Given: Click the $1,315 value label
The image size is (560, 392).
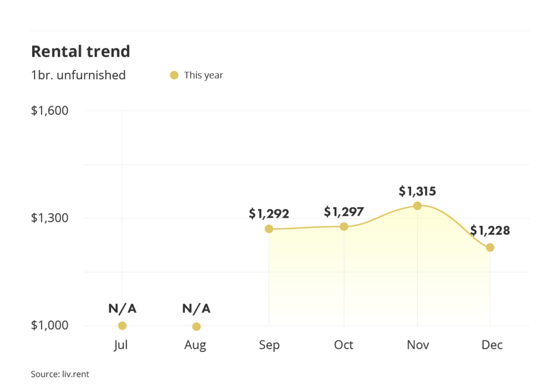Looking at the screenshot, I should (x=417, y=191).
